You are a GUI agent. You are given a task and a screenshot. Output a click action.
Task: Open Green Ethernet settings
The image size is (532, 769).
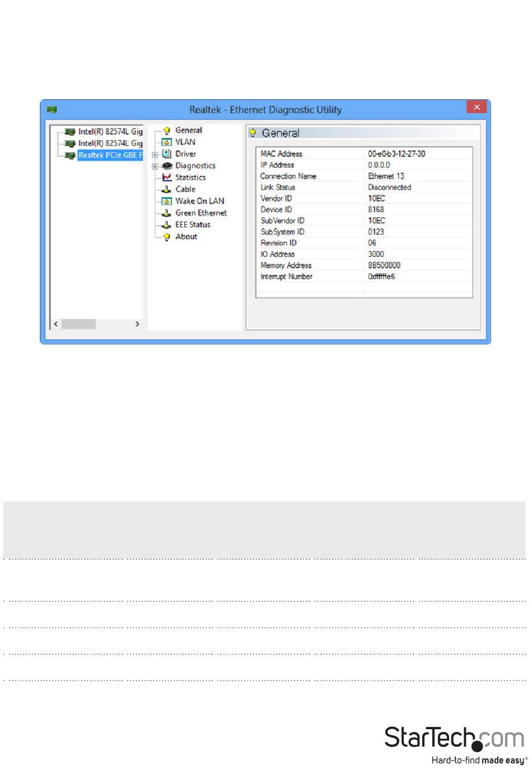(201, 213)
